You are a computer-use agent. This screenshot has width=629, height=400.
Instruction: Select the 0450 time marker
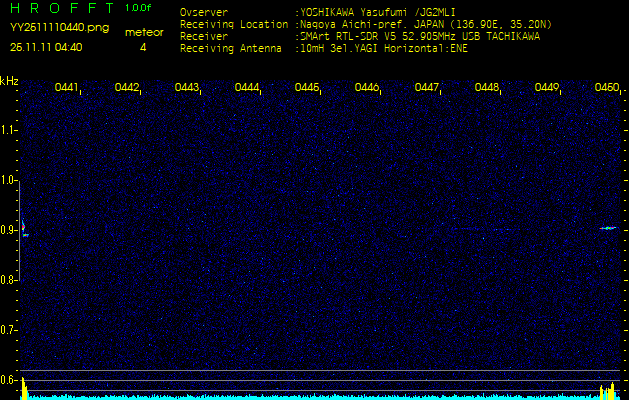(x=607, y=88)
